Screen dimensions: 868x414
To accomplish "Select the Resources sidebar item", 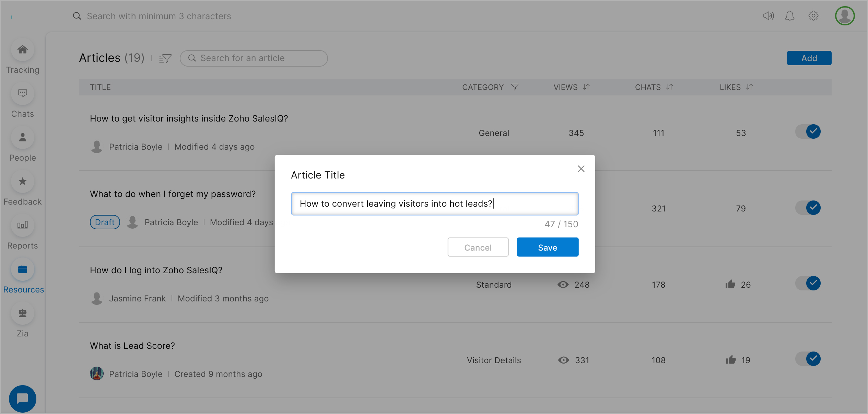I will pyautogui.click(x=23, y=269).
